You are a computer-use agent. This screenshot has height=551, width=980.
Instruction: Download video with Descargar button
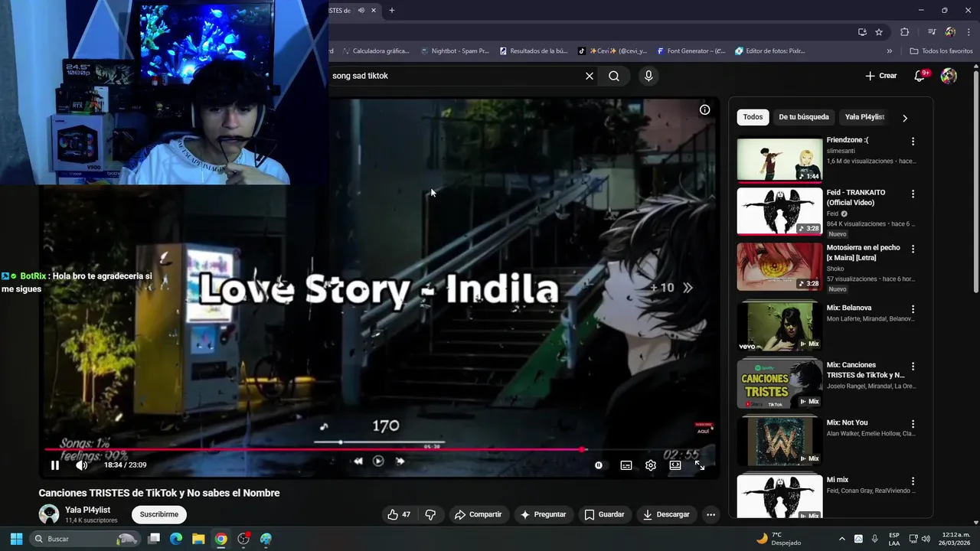click(x=666, y=514)
